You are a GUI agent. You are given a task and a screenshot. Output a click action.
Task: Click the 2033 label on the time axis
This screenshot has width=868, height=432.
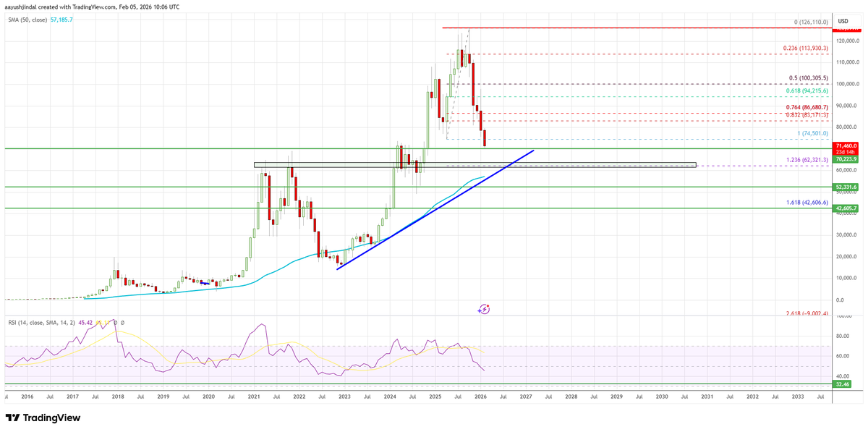click(x=798, y=397)
